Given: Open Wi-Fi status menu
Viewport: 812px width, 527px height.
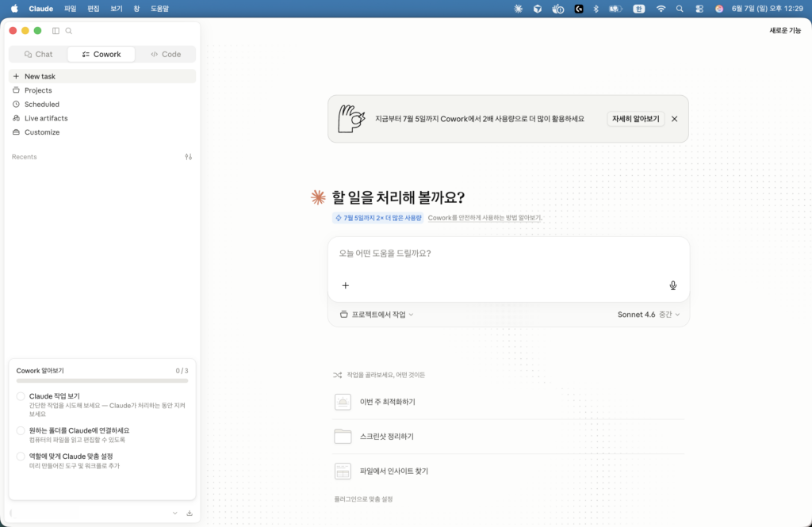Looking at the screenshot, I should tap(661, 9).
